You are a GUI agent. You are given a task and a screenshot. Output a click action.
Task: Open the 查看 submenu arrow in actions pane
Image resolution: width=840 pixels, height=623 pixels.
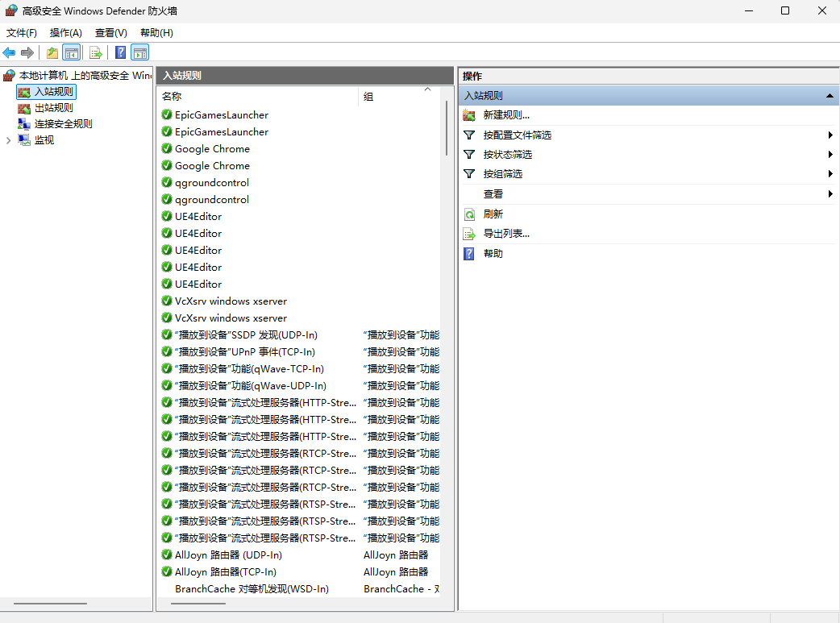pyautogui.click(x=830, y=194)
